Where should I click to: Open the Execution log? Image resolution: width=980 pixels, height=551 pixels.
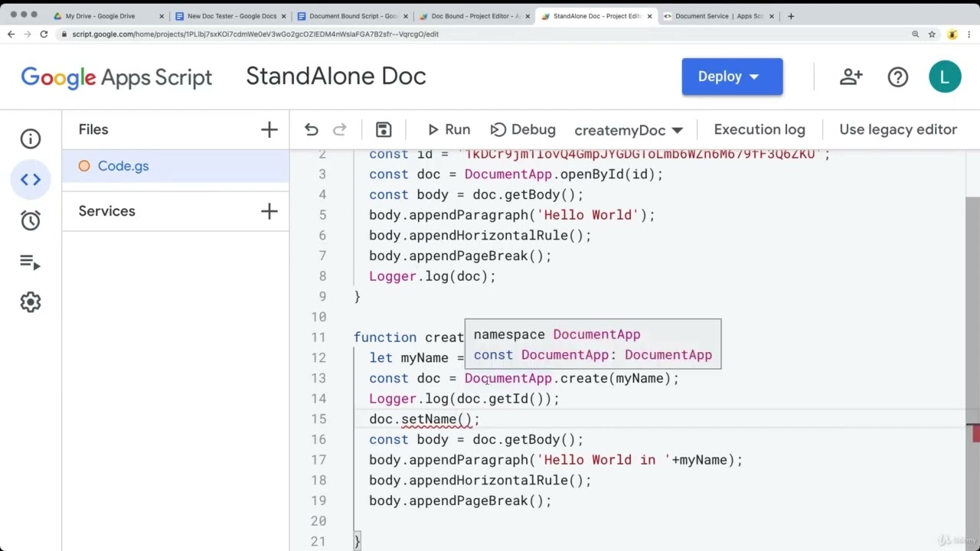tap(759, 129)
